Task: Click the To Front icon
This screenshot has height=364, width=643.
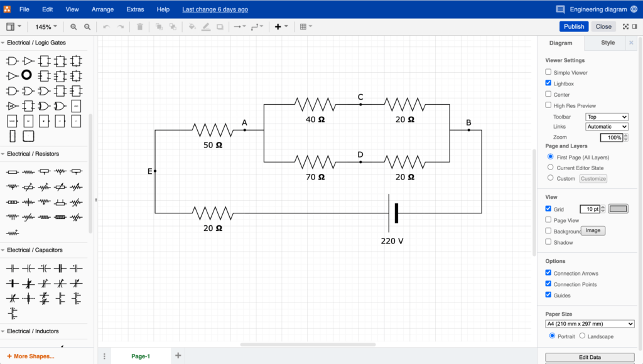Action: click(159, 26)
